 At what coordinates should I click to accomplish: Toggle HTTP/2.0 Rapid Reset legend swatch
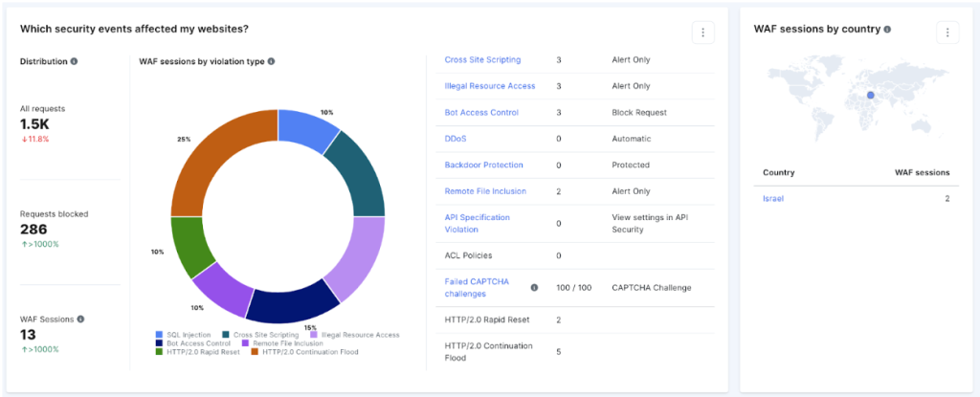159,351
